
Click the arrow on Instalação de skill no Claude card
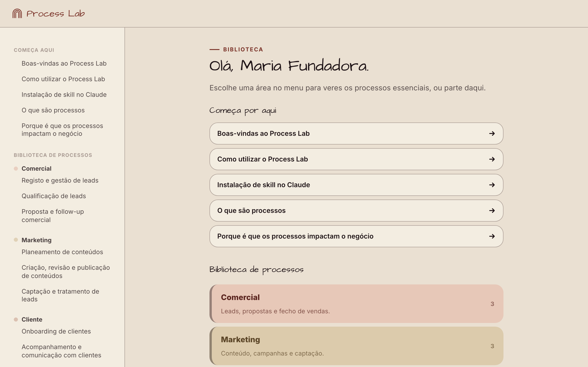(492, 185)
